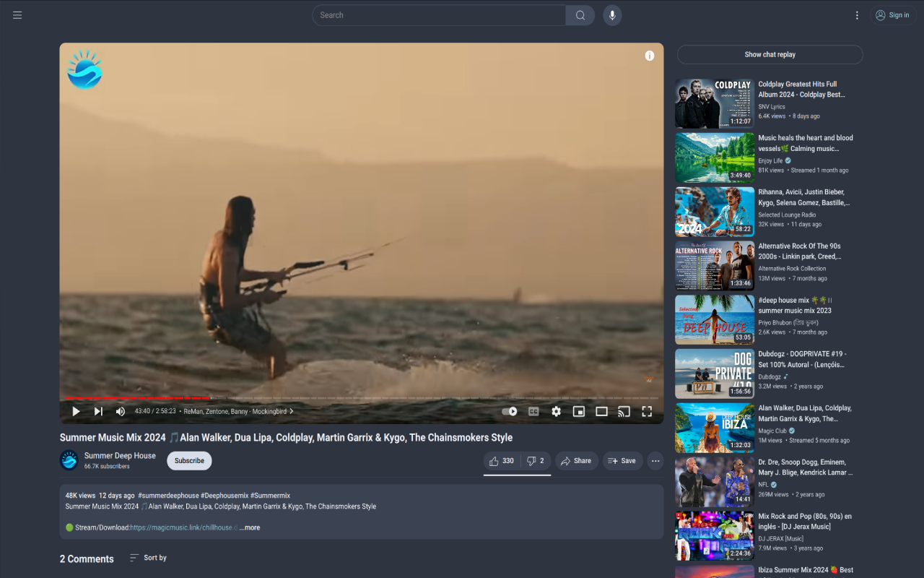Save the video to a playlist
This screenshot has width=924, height=578.
click(x=622, y=461)
